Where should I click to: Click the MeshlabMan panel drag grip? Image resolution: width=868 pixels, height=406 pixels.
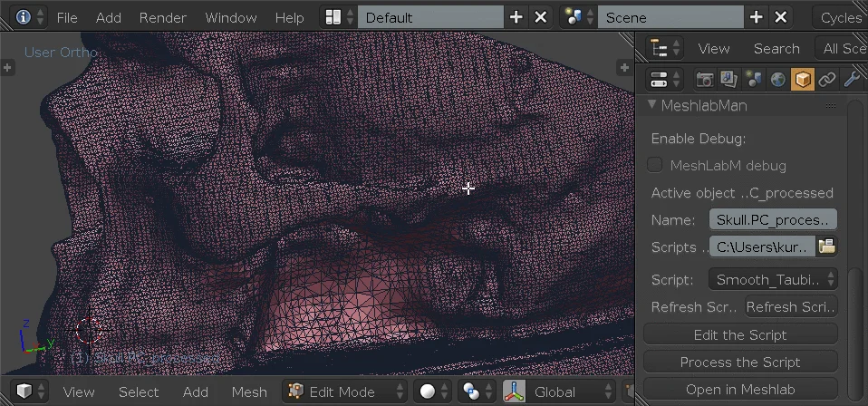pyautogui.click(x=830, y=105)
